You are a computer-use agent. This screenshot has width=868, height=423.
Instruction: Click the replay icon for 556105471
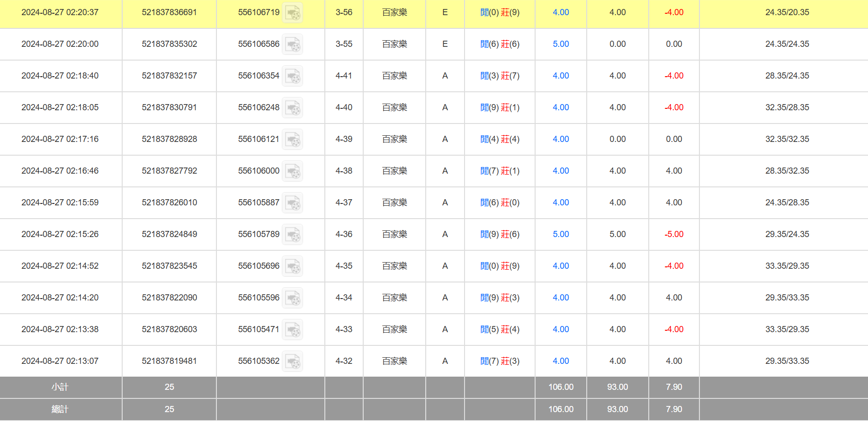point(292,330)
